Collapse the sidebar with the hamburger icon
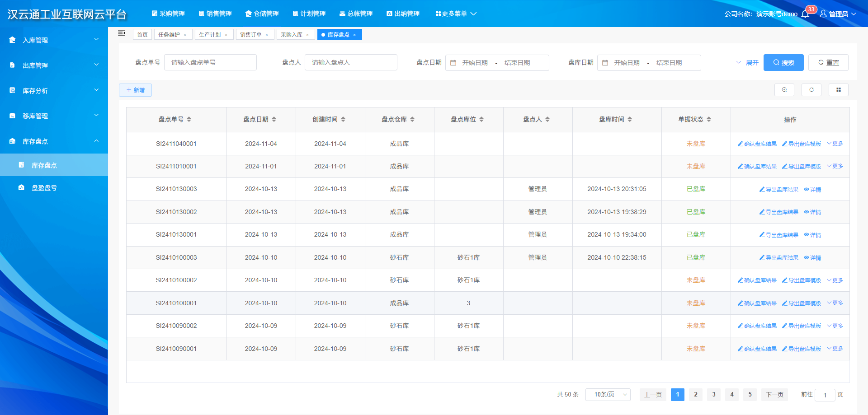The width and height of the screenshot is (868, 415). 122,33
